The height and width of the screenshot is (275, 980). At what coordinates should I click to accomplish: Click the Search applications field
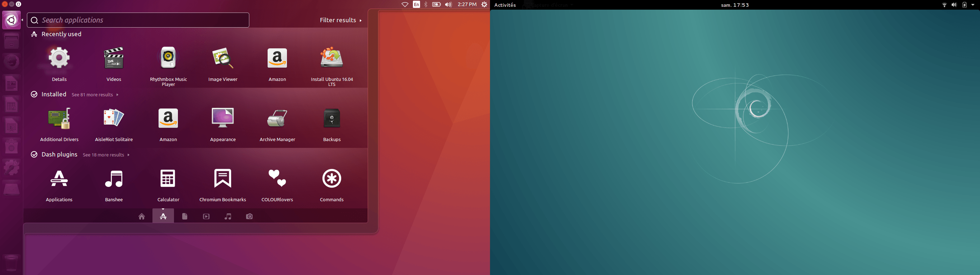click(x=138, y=20)
